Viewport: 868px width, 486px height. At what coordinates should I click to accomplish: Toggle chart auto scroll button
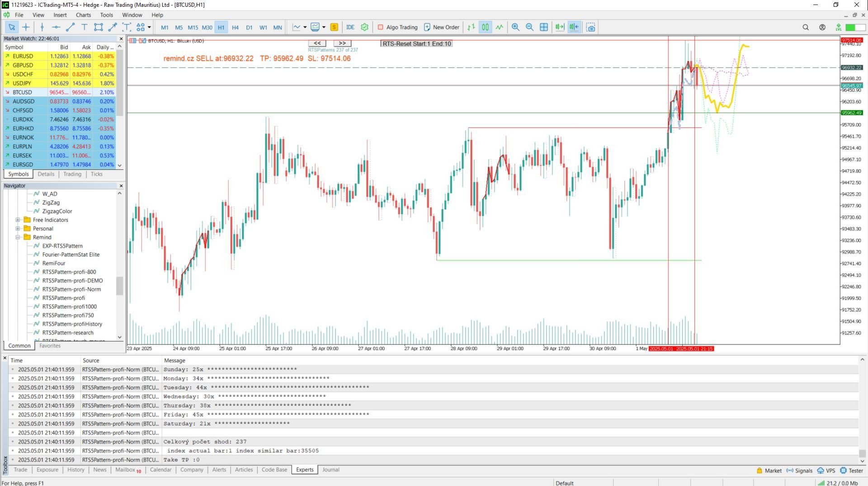(560, 27)
